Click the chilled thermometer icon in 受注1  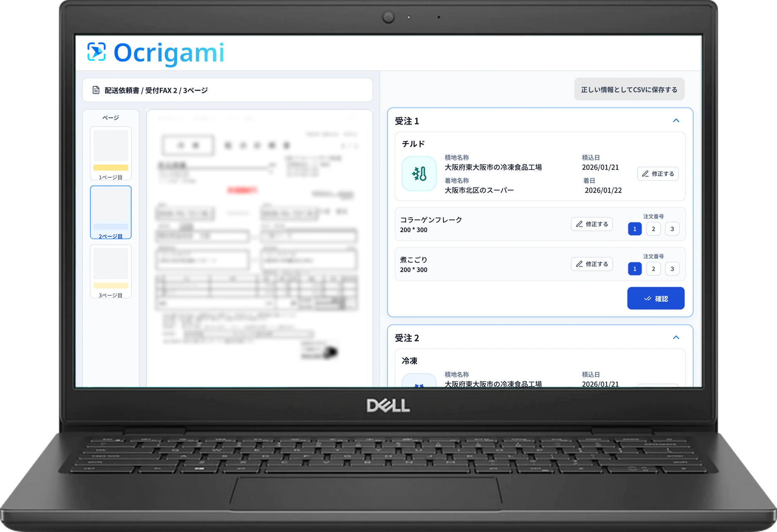[419, 174]
